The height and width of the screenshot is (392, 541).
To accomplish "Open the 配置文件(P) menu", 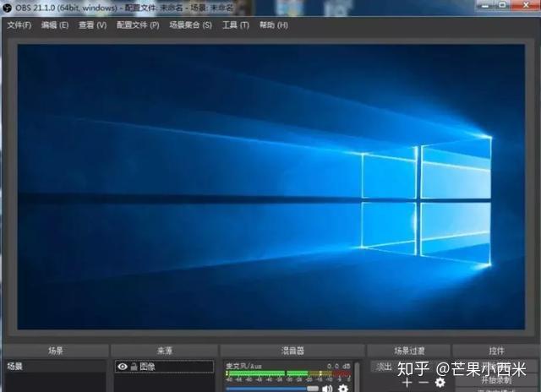I will click(x=138, y=25).
